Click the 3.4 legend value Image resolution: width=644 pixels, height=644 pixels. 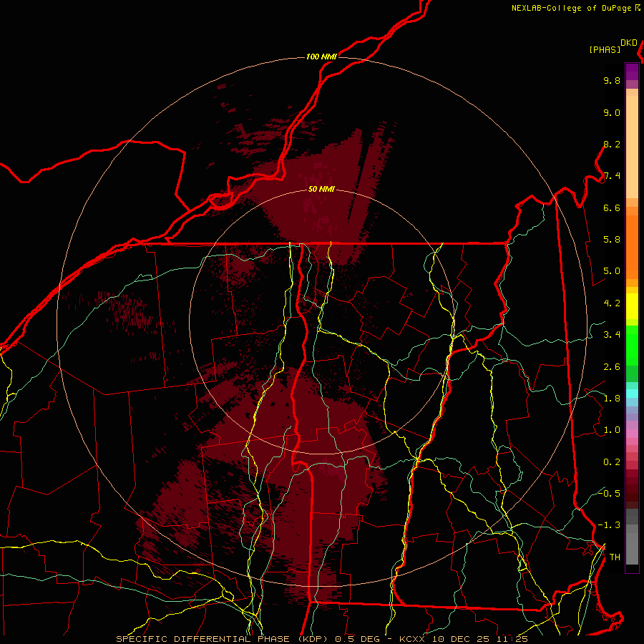point(612,335)
